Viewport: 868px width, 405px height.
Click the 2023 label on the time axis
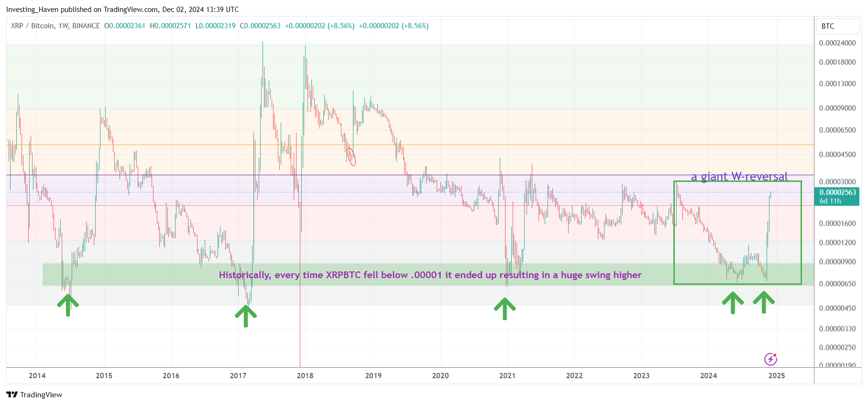(x=641, y=375)
